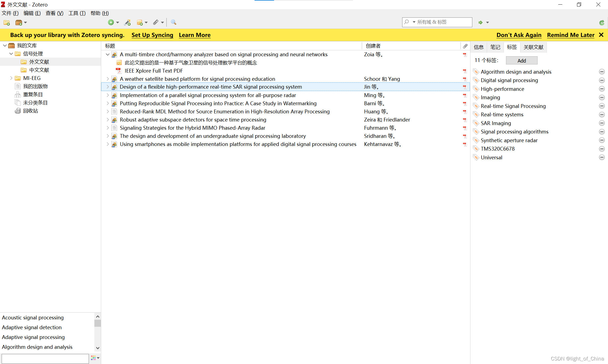This screenshot has height=364, width=608.
Task: Click the green New Item button
Action: tap(111, 23)
